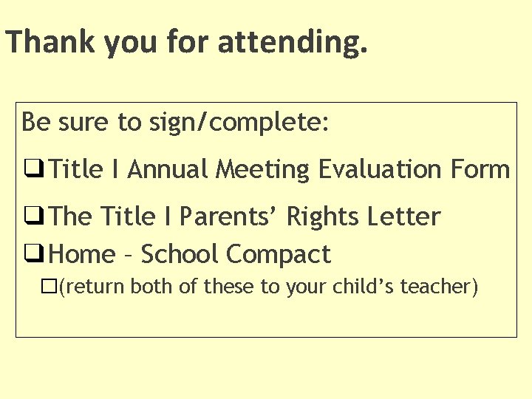The width and height of the screenshot is (532, 399).
Task: Click the blank yellow area below the content box
Action: point(266,369)
